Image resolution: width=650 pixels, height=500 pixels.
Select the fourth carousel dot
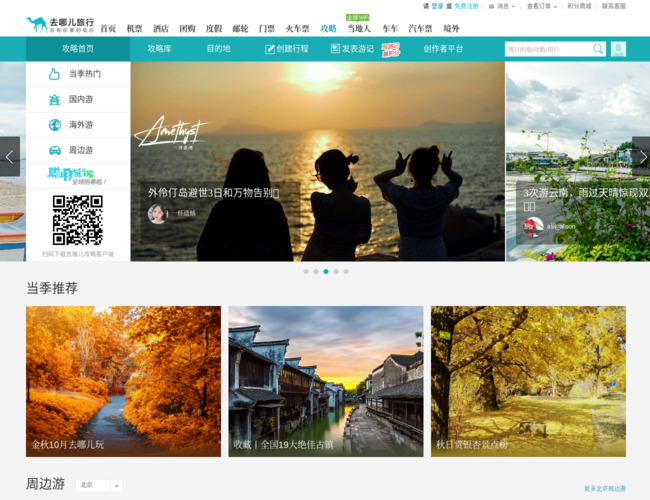(336, 272)
